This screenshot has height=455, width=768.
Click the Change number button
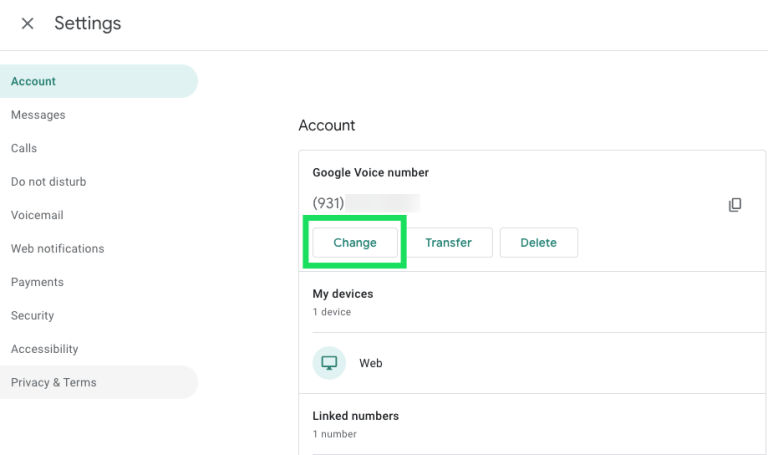click(x=355, y=242)
